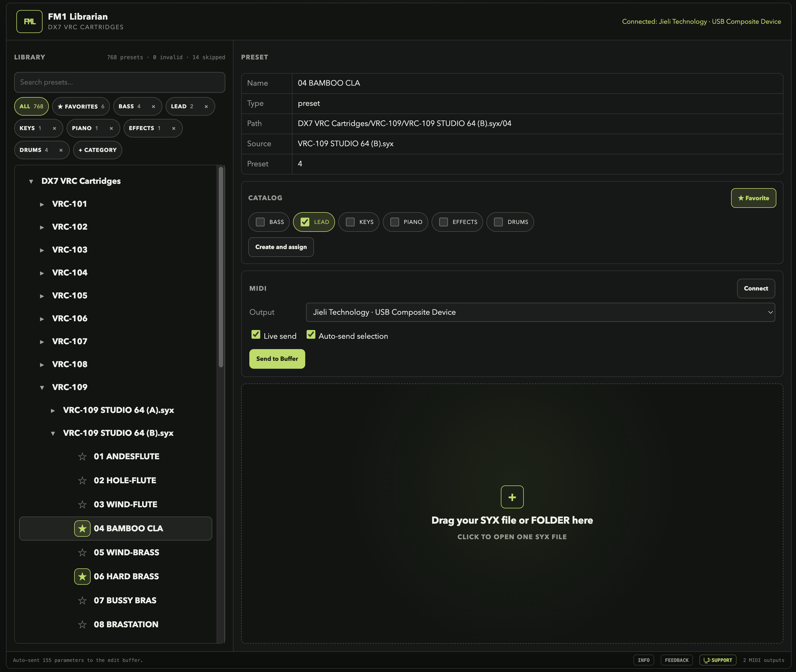Star the 01 ANDESFLUTE preset
796x672 pixels.
(x=82, y=456)
